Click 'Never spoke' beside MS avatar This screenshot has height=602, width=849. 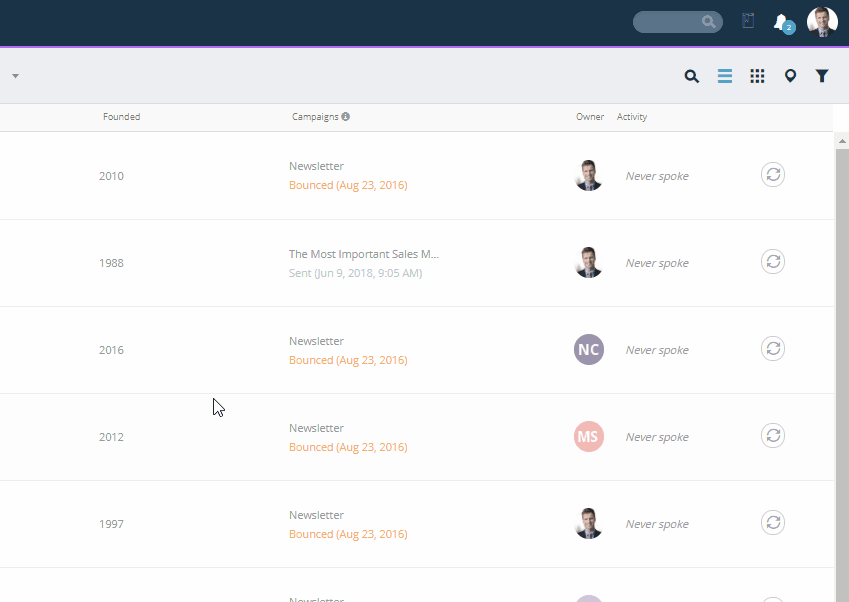pos(657,437)
